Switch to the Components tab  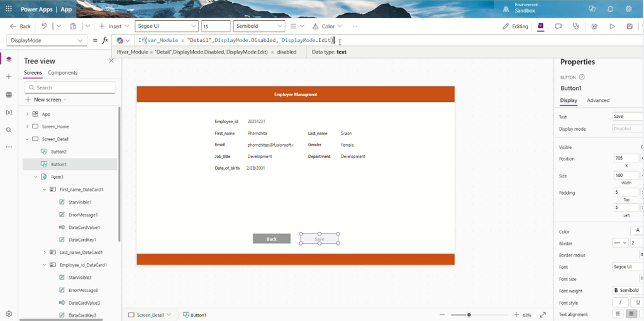63,73
